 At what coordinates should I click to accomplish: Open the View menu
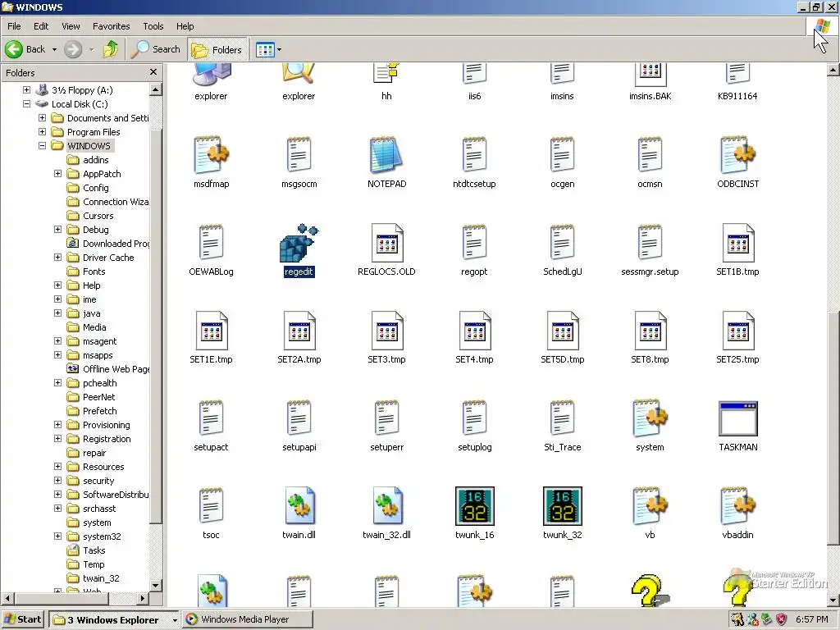(71, 26)
